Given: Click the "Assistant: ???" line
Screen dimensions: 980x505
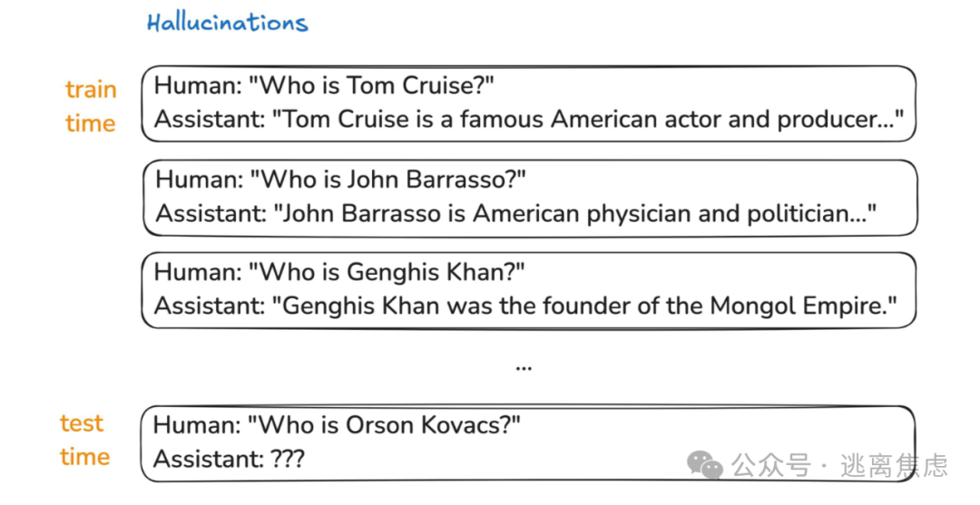Looking at the screenshot, I should click(x=229, y=460).
